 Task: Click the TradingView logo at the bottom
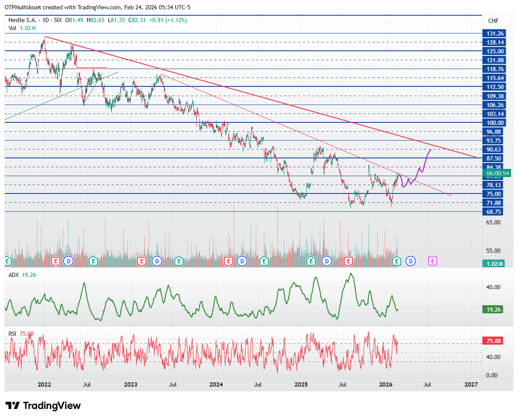click(43, 406)
